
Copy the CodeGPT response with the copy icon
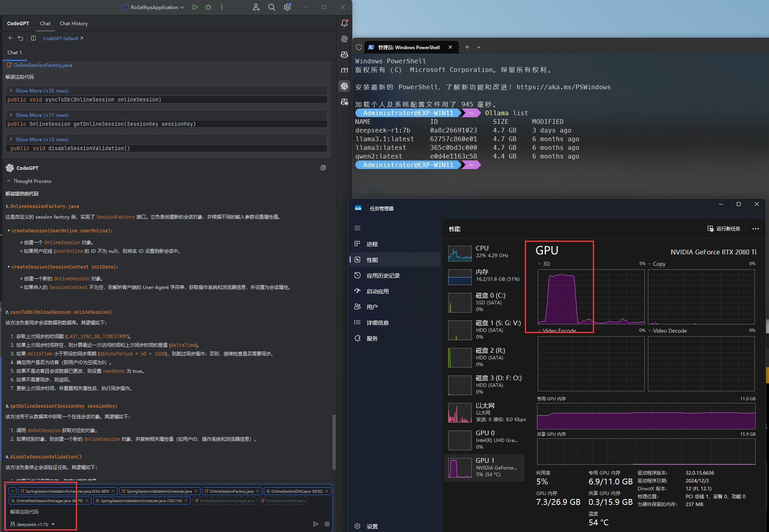coord(323,168)
